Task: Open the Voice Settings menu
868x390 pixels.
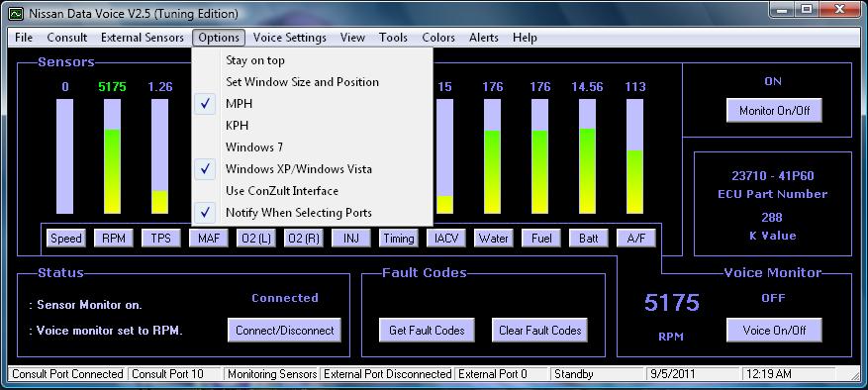Action: coord(290,38)
